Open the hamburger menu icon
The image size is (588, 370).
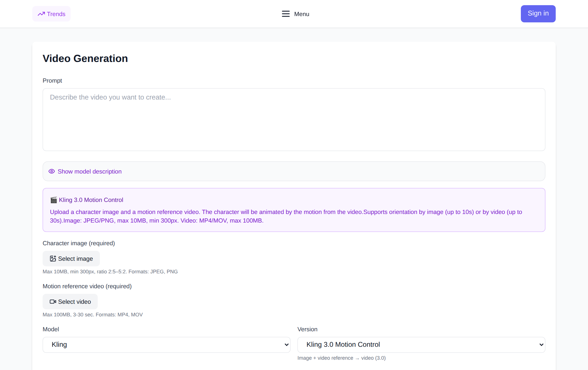point(286,14)
